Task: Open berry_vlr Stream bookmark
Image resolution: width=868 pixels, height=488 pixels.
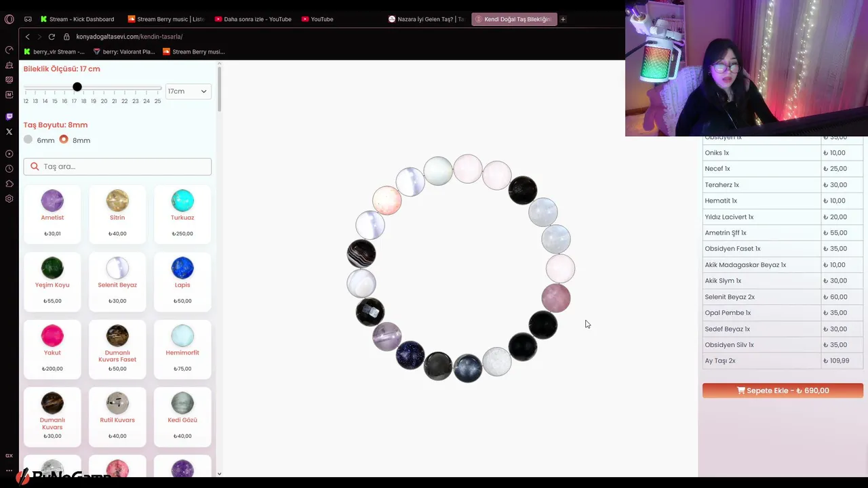Action: point(54,52)
